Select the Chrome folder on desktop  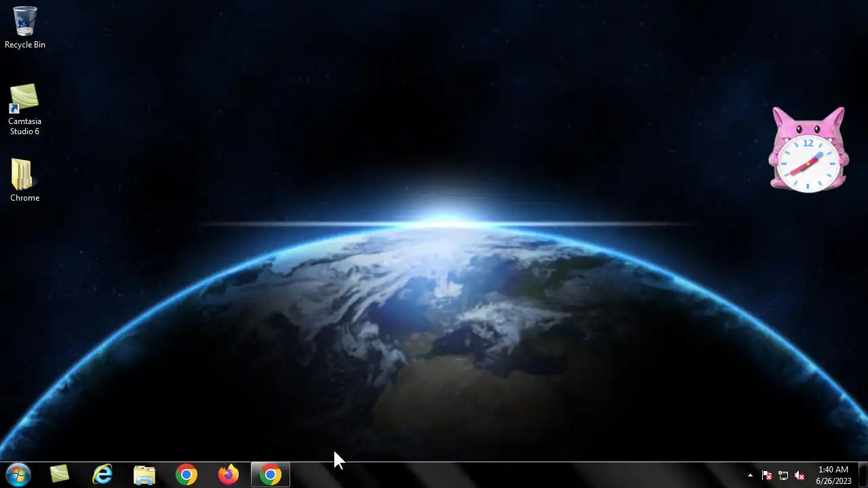point(24,180)
